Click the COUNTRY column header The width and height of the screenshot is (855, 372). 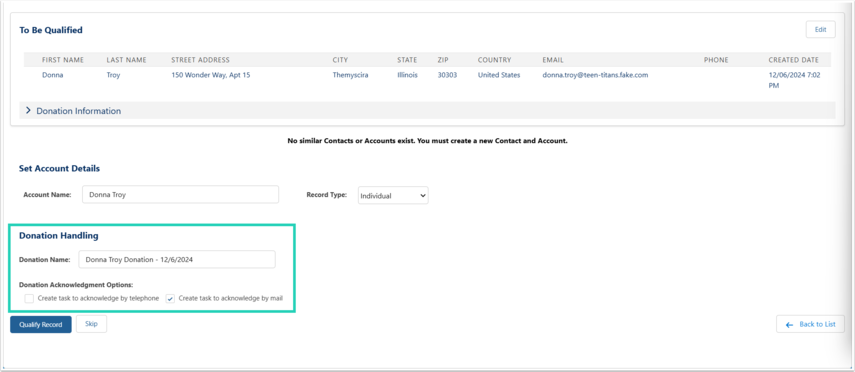pos(495,60)
